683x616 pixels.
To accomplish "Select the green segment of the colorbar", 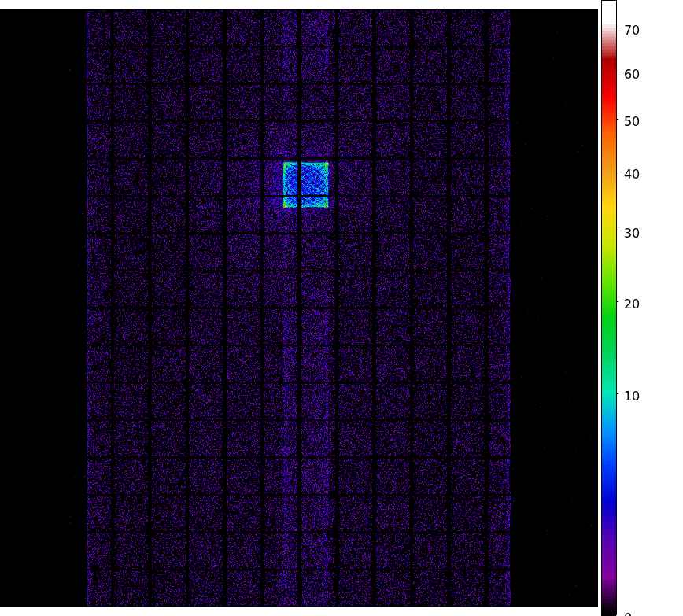I will pyautogui.click(x=609, y=315).
